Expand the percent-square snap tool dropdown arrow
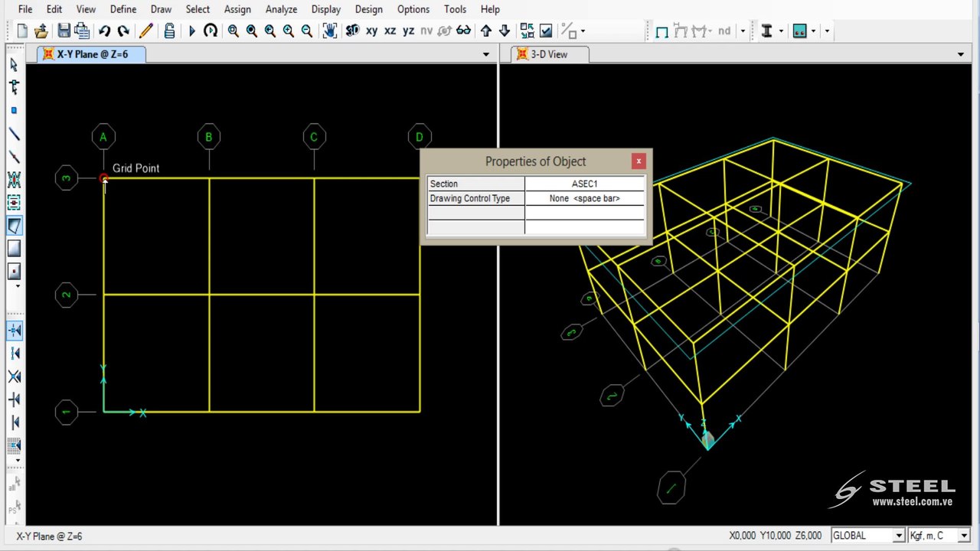Viewport: 980px width, 551px height. (x=583, y=31)
